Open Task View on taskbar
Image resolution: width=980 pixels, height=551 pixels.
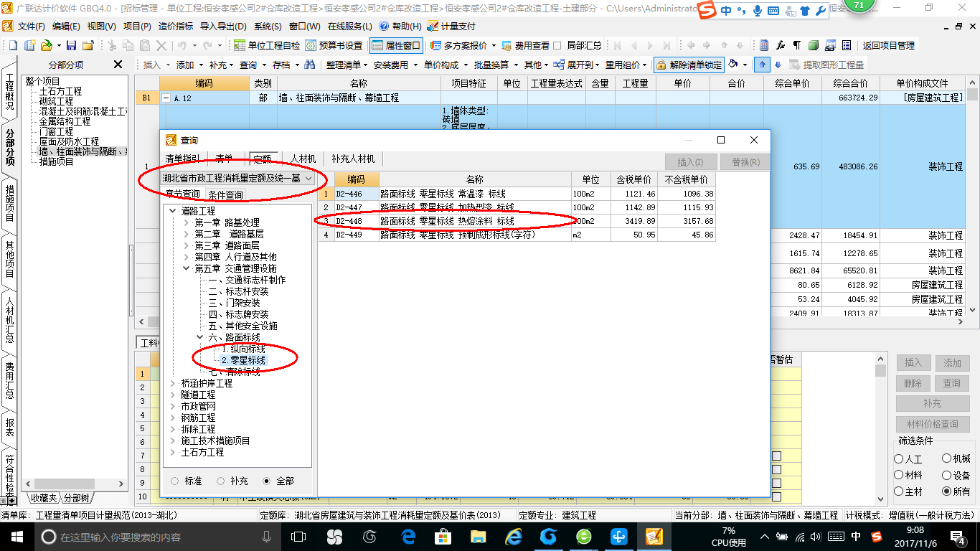298,537
